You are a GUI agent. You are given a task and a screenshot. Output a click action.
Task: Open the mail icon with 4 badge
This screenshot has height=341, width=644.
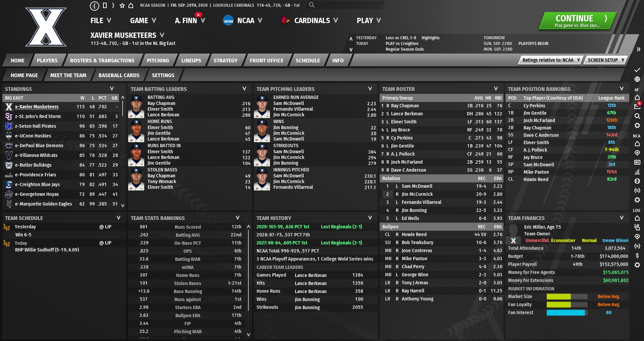tap(637, 106)
